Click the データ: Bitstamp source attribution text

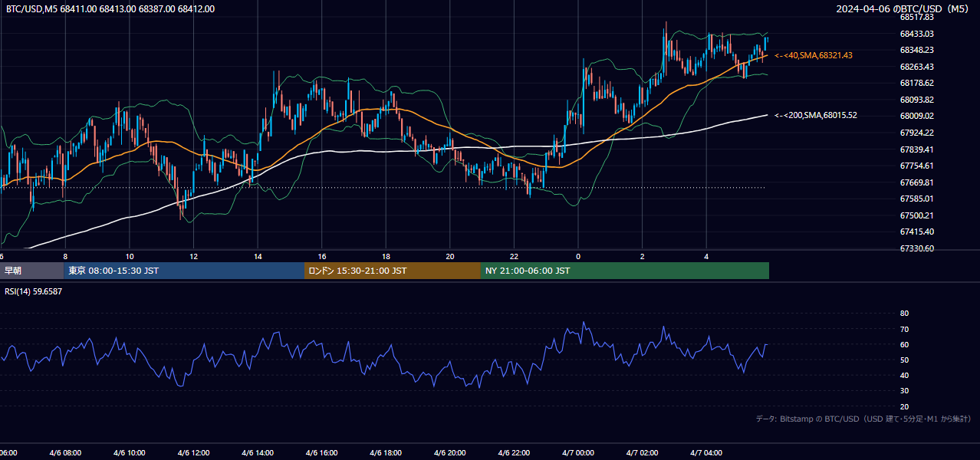click(863, 419)
